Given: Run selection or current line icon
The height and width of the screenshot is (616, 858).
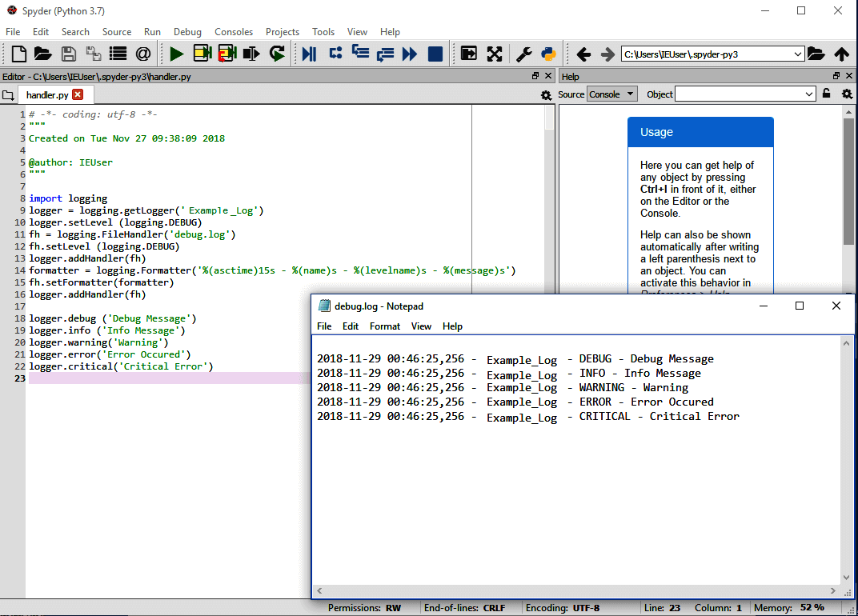Looking at the screenshot, I should coord(251,54).
